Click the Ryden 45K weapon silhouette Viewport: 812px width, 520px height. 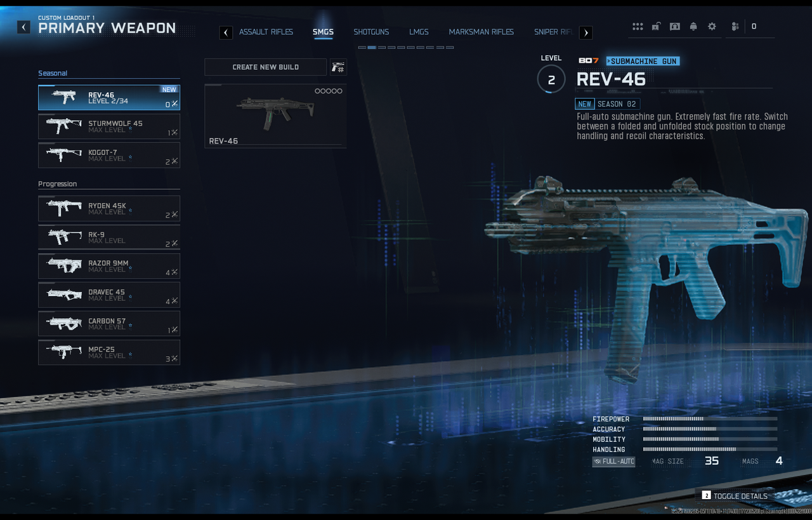point(63,208)
